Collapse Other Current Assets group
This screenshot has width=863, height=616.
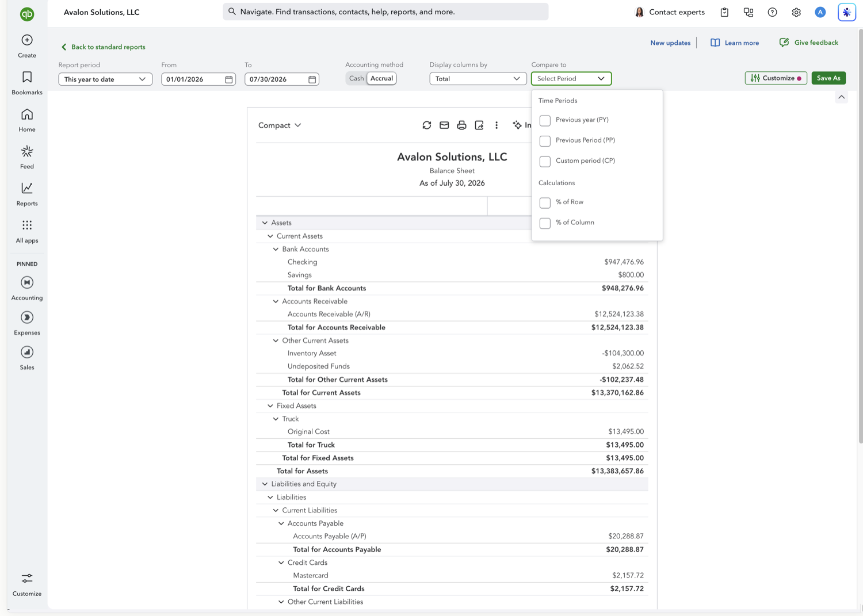[x=276, y=340]
